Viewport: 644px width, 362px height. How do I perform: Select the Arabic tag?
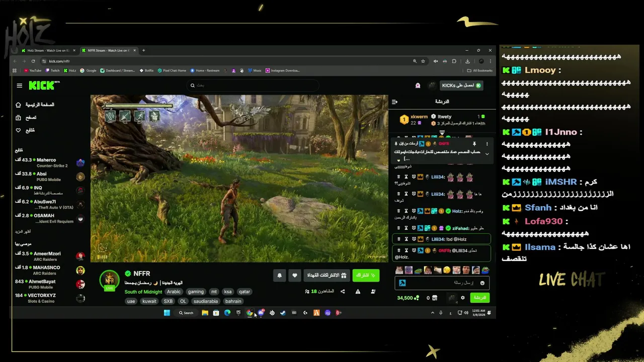tap(174, 292)
